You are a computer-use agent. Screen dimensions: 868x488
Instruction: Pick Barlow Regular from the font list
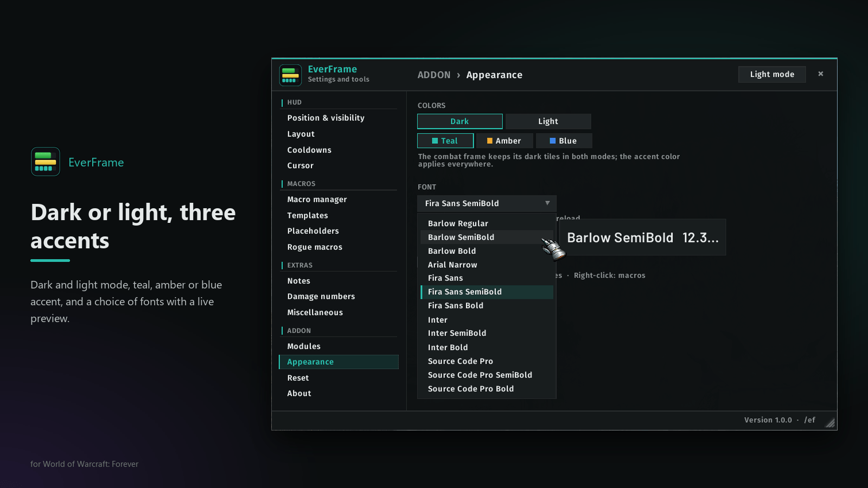tap(487, 223)
